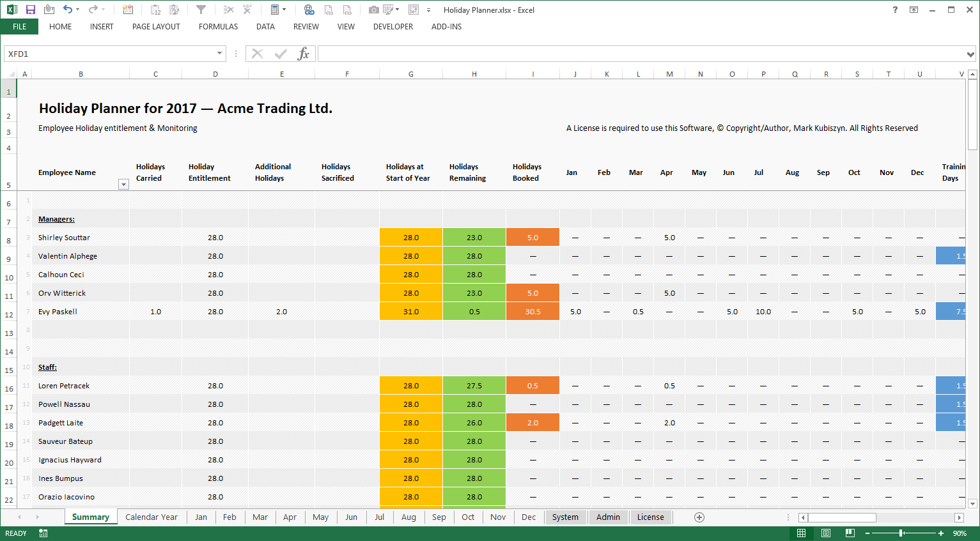Open the calculator icon dropdown arrow
This screenshot has height=541, width=980.
284,10
